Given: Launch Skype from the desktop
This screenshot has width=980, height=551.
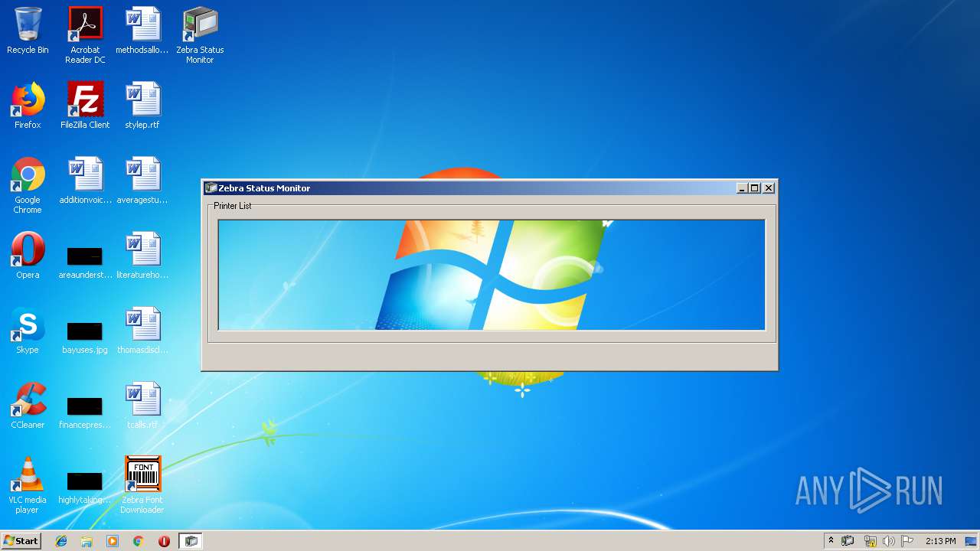Looking at the screenshot, I should click(28, 331).
